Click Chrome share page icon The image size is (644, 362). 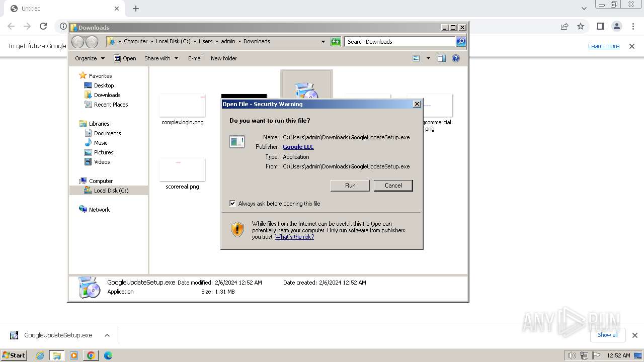[x=565, y=26]
